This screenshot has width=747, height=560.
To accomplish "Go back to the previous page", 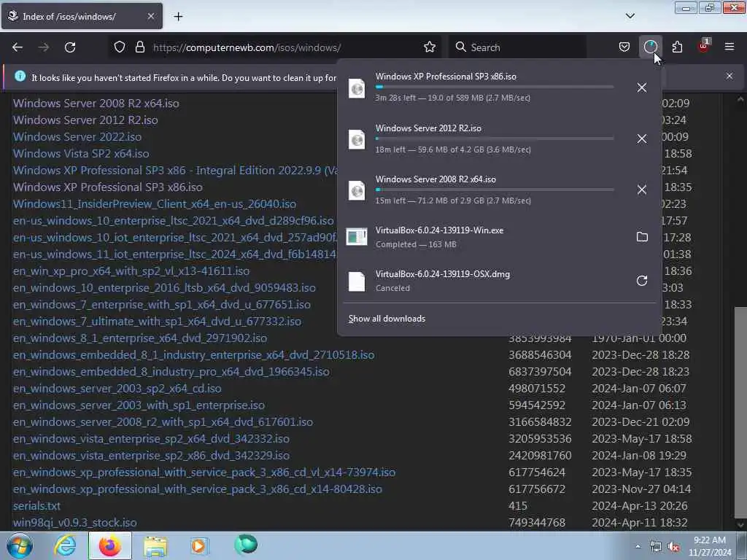I will coord(18,47).
